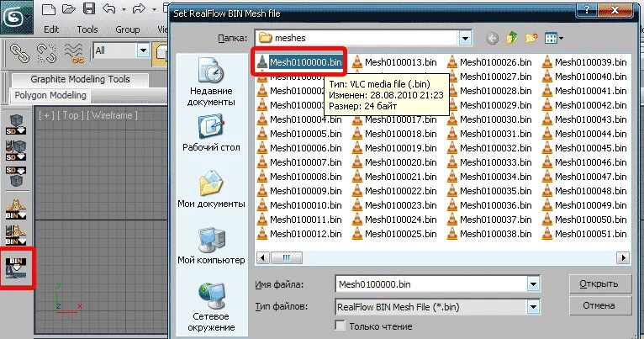
Task: Undo the last action arrow
Action: click(x=109, y=8)
